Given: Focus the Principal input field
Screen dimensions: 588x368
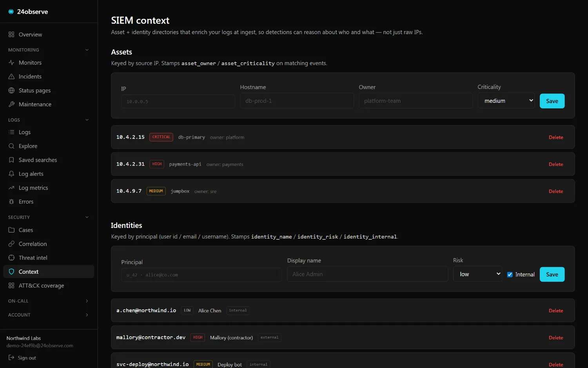Looking at the screenshot, I should (201, 275).
